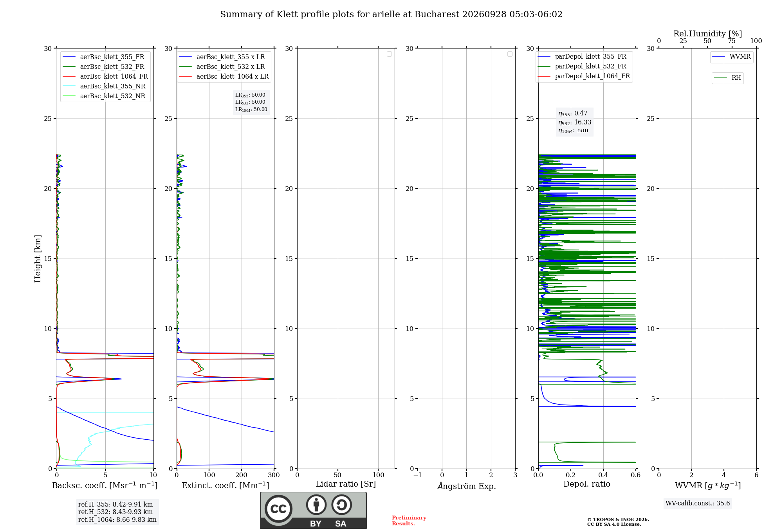Image resolution: width=783 pixels, height=532 pixels.
Task: Click the BY attribution person icon
Action: pos(316,505)
